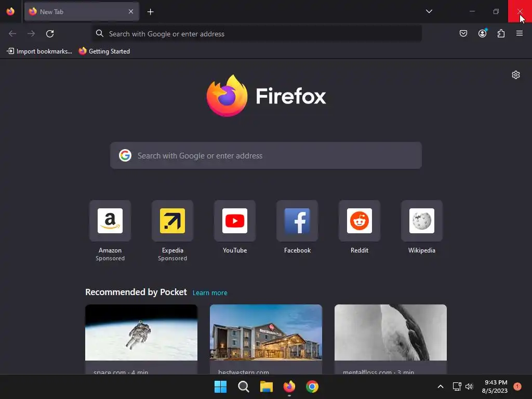Show hidden system tray icons
532x399 pixels.
tap(441, 387)
